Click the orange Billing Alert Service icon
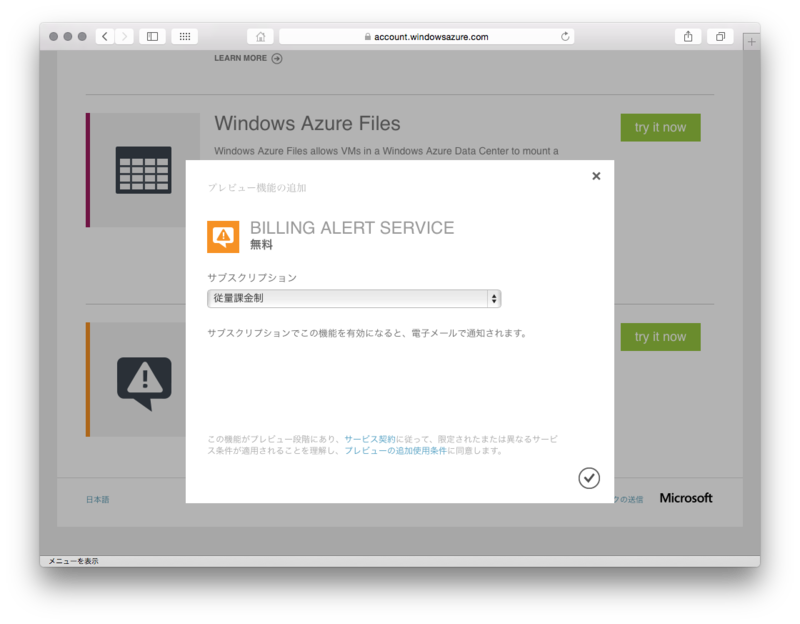The width and height of the screenshot is (800, 624). (223, 237)
